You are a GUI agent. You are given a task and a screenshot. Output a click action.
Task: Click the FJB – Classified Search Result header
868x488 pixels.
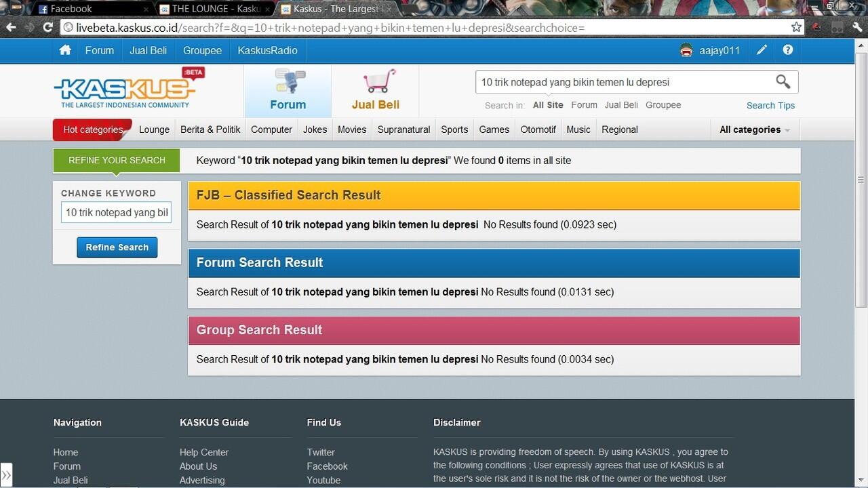(494, 195)
